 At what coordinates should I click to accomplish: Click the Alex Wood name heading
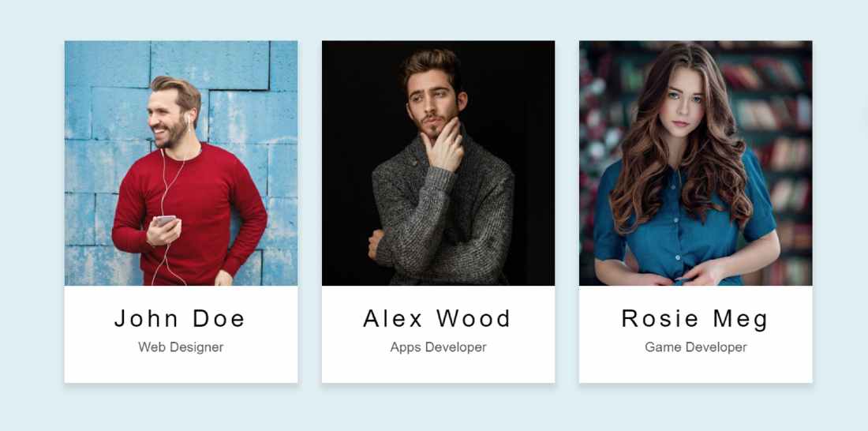437,319
